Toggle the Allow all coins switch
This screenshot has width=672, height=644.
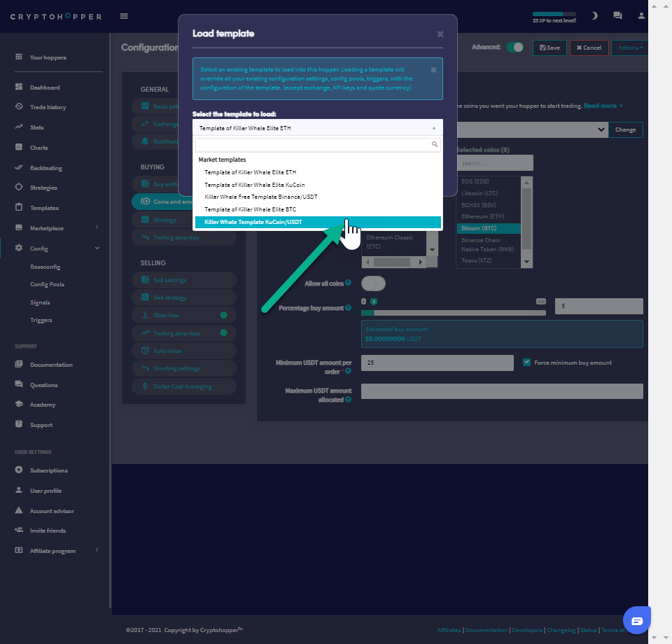tap(373, 283)
